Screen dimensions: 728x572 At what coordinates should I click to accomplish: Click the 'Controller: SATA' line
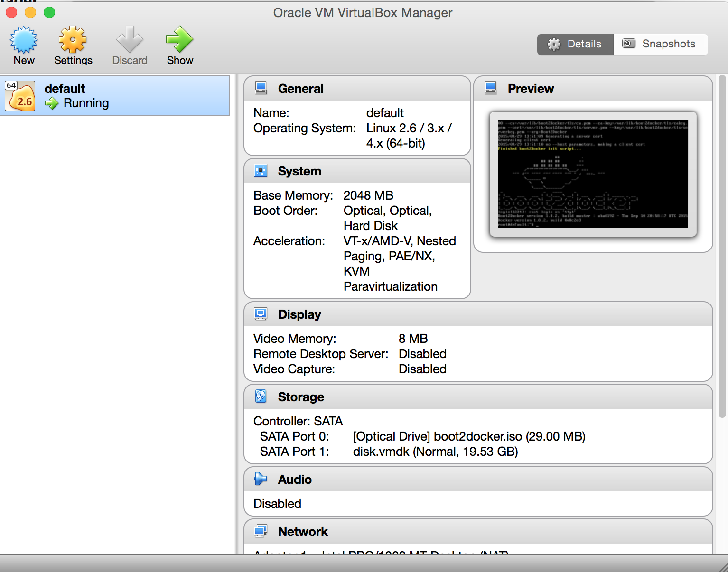[298, 421]
